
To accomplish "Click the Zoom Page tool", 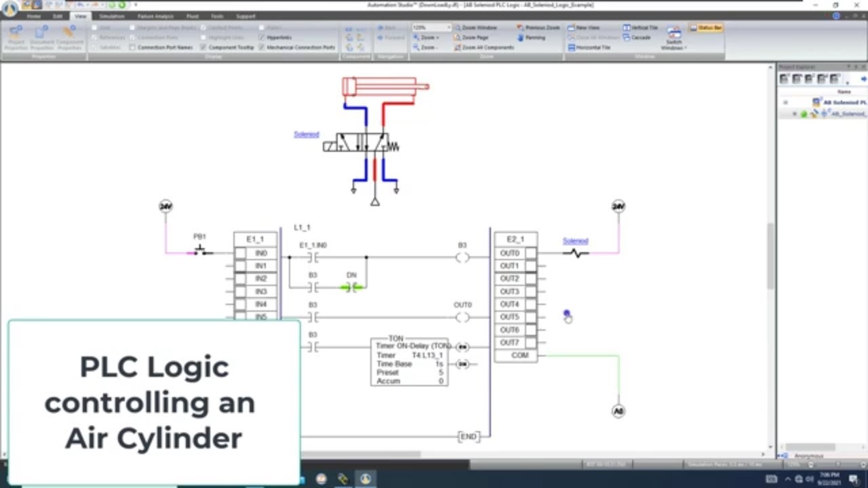I will [471, 38].
